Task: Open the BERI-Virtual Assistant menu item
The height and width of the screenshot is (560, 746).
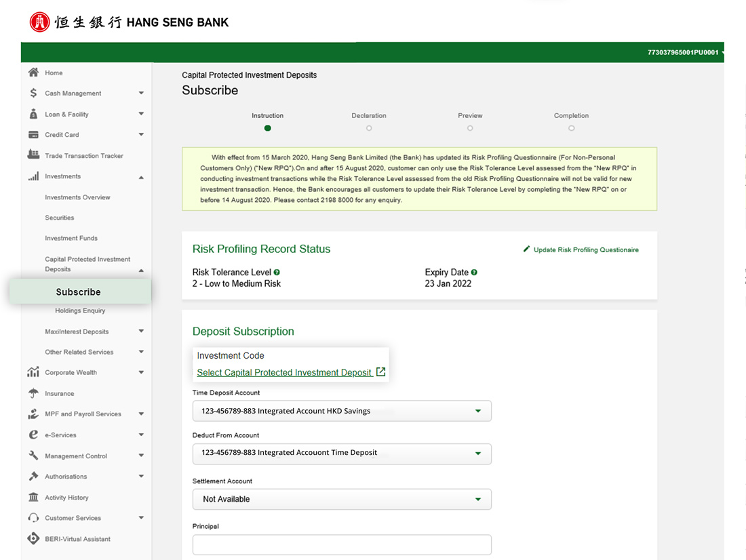Action: point(77,538)
